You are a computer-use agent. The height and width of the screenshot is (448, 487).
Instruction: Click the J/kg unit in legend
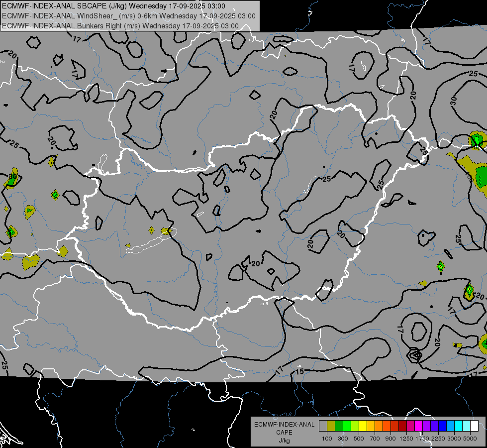[284, 441]
